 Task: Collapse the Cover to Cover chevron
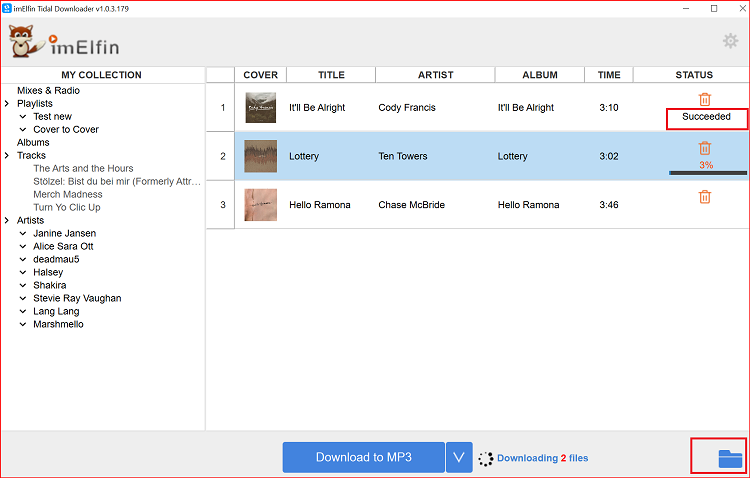[x=22, y=129]
